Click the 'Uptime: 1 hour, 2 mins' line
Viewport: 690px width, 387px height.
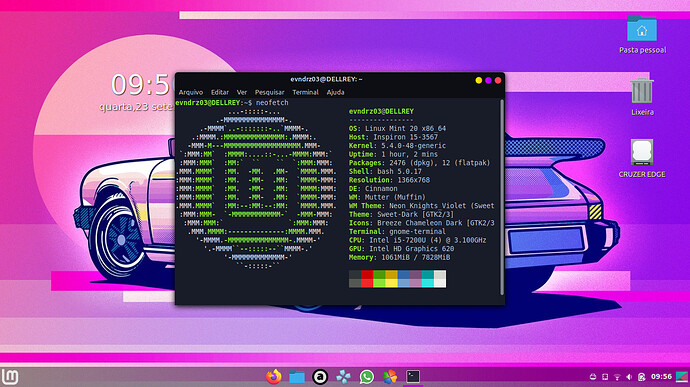[x=393, y=154]
